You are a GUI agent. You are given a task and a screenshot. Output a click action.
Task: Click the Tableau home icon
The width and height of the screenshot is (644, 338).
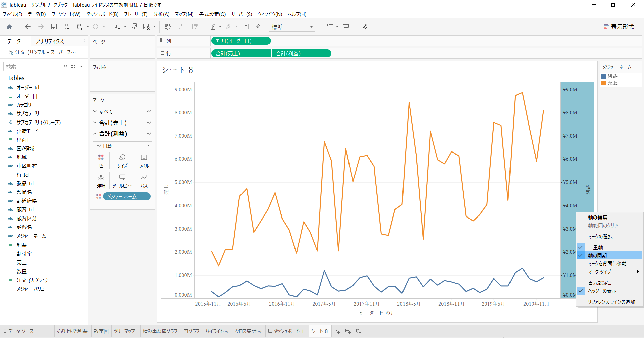[x=9, y=27]
